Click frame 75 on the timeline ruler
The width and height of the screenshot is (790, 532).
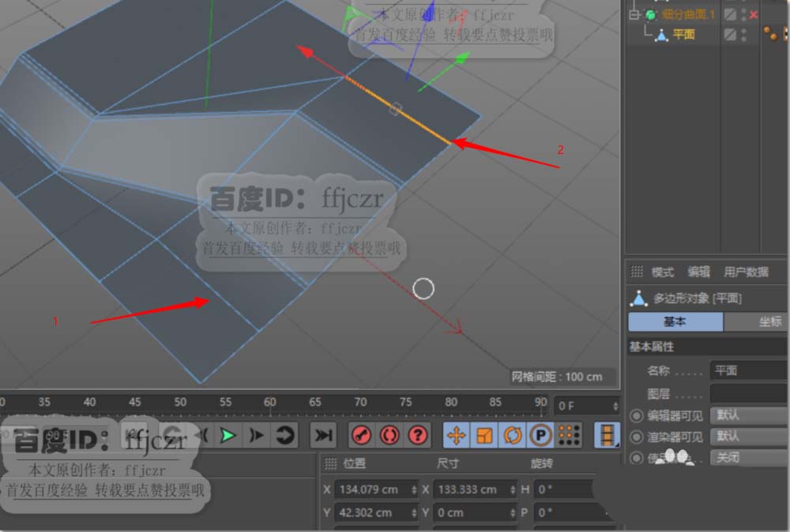pos(405,402)
